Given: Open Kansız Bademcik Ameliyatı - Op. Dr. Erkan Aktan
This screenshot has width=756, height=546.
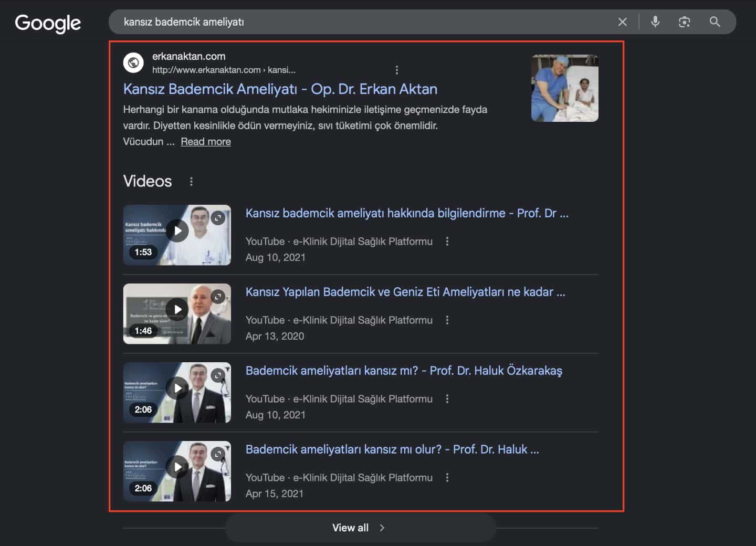Looking at the screenshot, I should click(x=280, y=89).
